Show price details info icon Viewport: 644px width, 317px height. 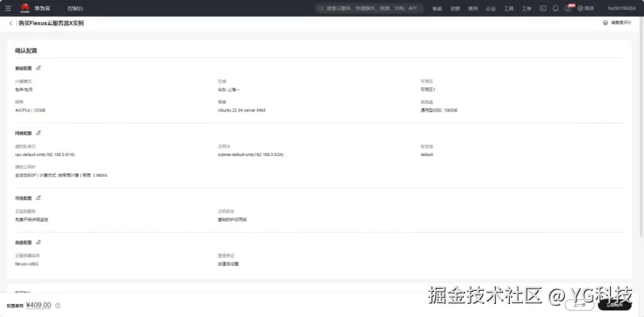[58, 306]
